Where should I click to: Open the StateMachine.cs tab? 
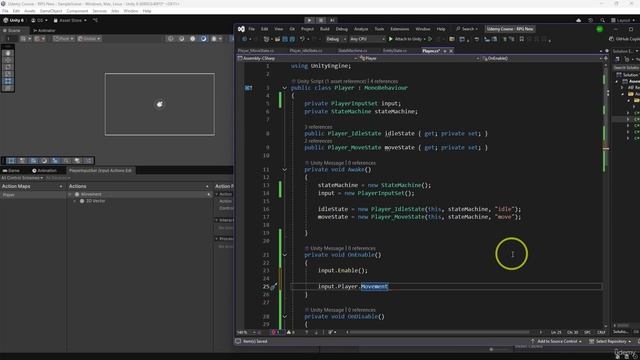click(352, 51)
